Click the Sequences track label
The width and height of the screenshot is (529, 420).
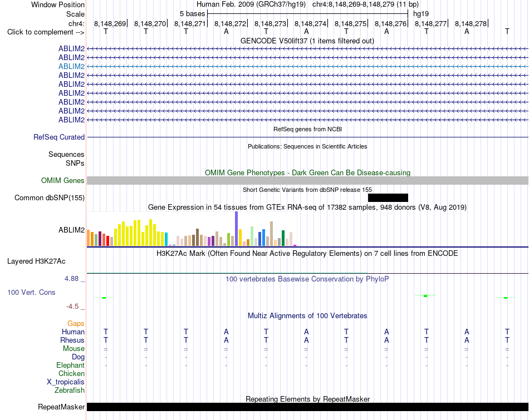(x=66, y=155)
